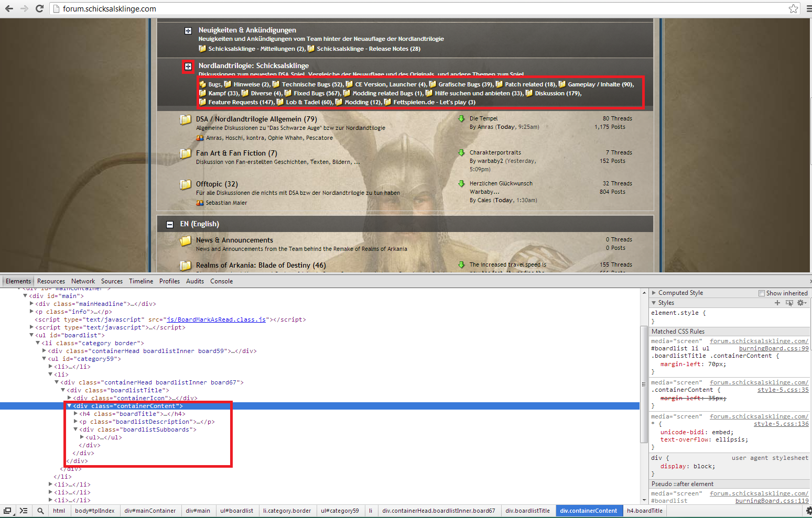Open burningBoard.css:99 source link
The width and height of the screenshot is (812, 518).
click(774, 348)
